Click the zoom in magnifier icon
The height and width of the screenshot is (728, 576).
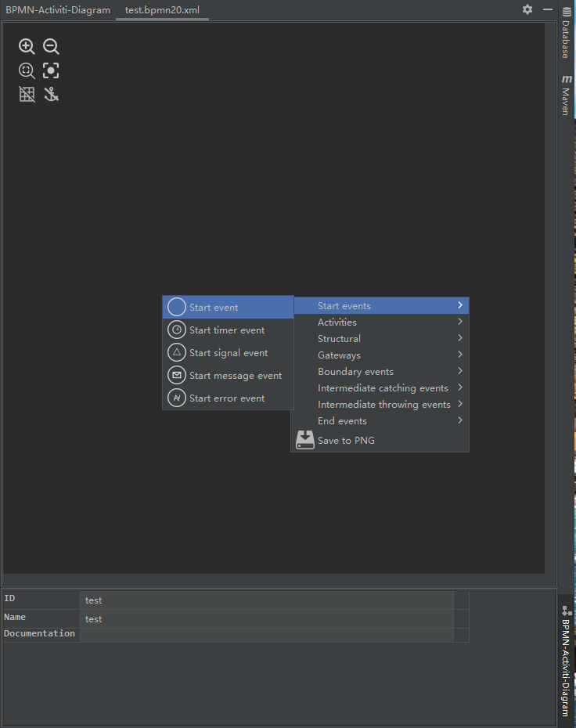pos(27,46)
